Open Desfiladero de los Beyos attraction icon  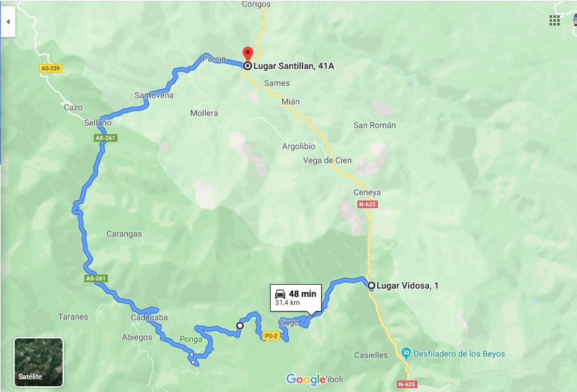[406, 353]
